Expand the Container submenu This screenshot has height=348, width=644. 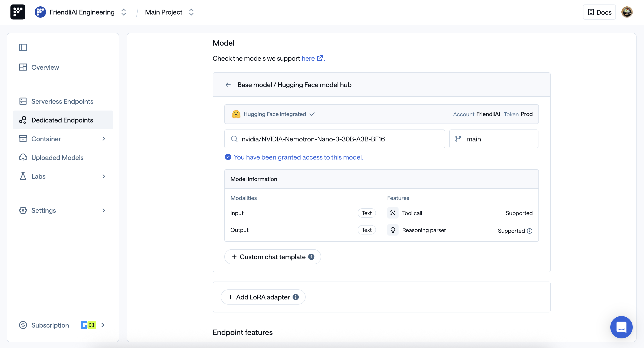click(x=103, y=139)
